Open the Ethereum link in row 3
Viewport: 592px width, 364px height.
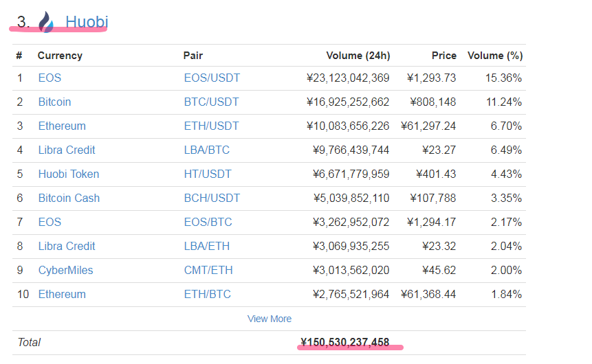click(x=62, y=126)
